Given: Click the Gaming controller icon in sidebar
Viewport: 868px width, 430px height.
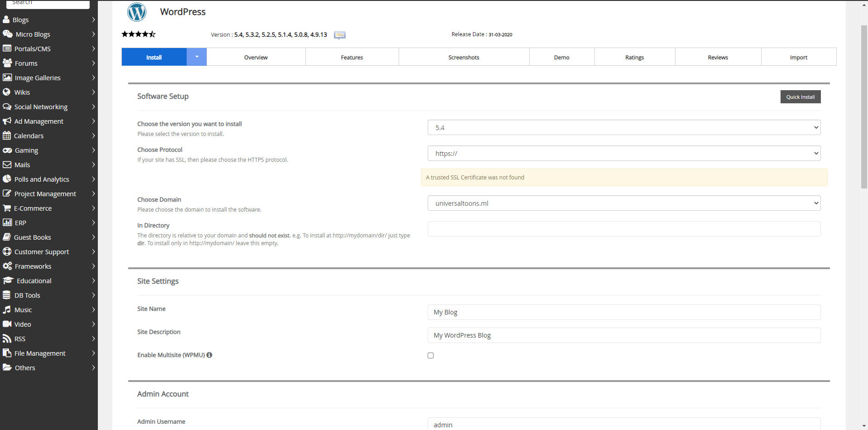Looking at the screenshot, I should pyautogui.click(x=7, y=150).
